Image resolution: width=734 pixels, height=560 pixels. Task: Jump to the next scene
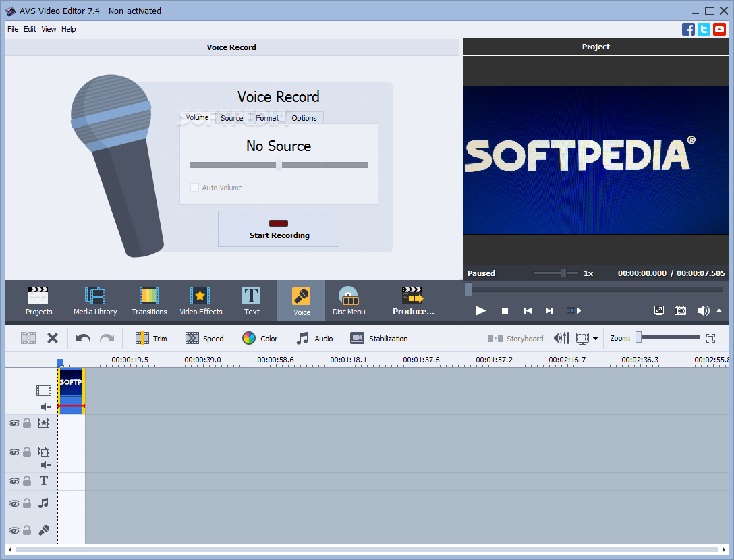574,310
